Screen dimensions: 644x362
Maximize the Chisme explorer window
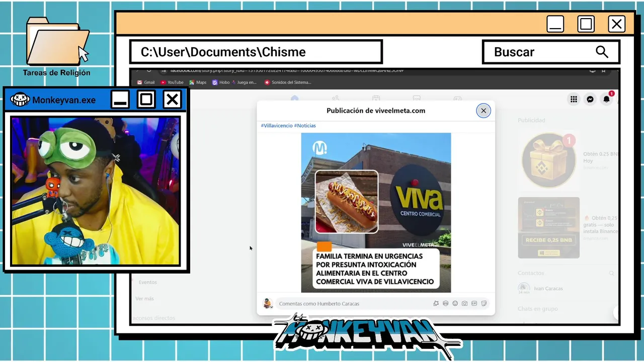(x=586, y=24)
